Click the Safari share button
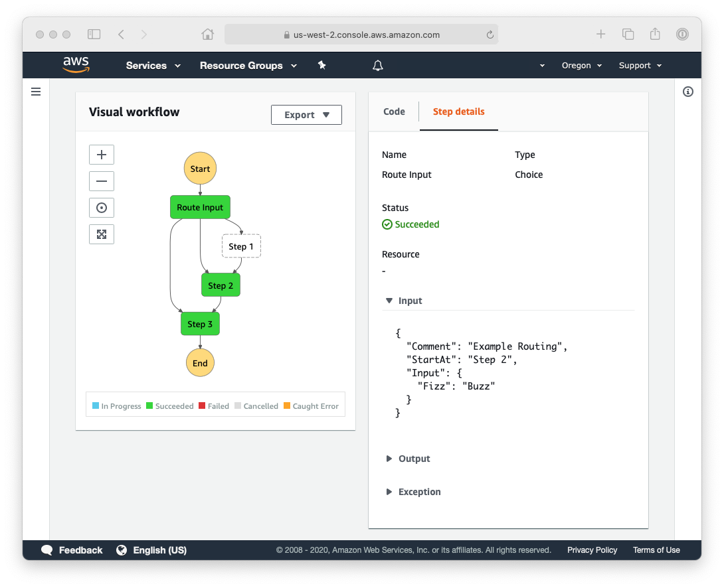 (x=655, y=34)
